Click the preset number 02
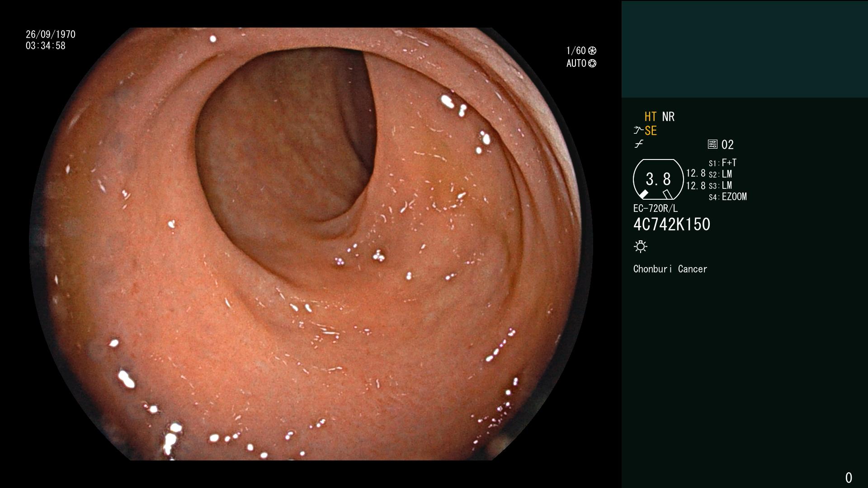 pyautogui.click(x=727, y=145)
